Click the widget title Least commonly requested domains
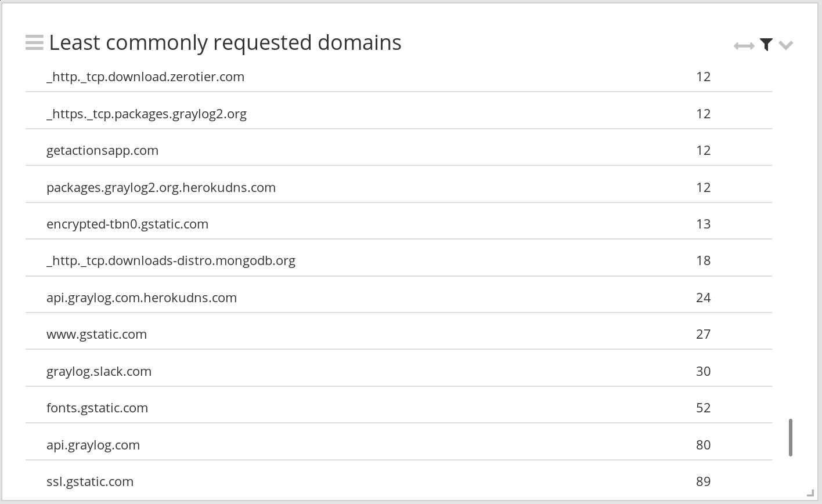The height and width of the screenshot is (504, 822). [225, 43]
